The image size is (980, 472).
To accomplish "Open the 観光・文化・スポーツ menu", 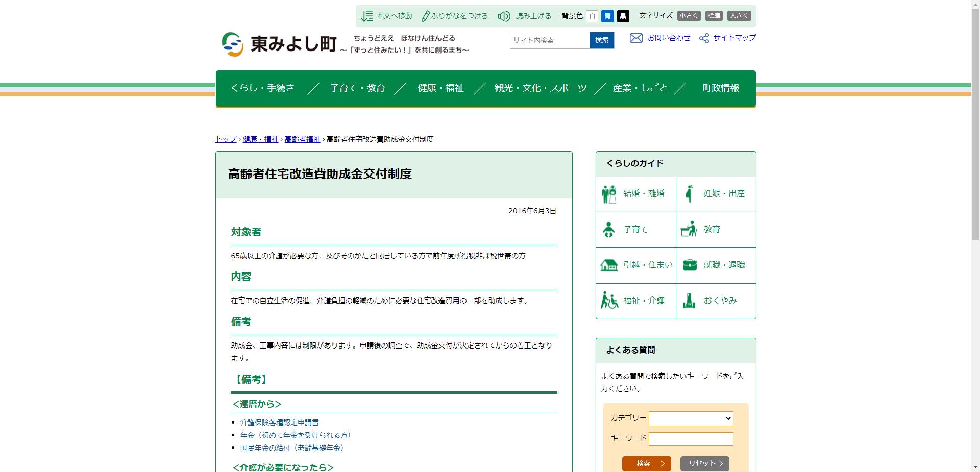I will [x=541, y=88].
